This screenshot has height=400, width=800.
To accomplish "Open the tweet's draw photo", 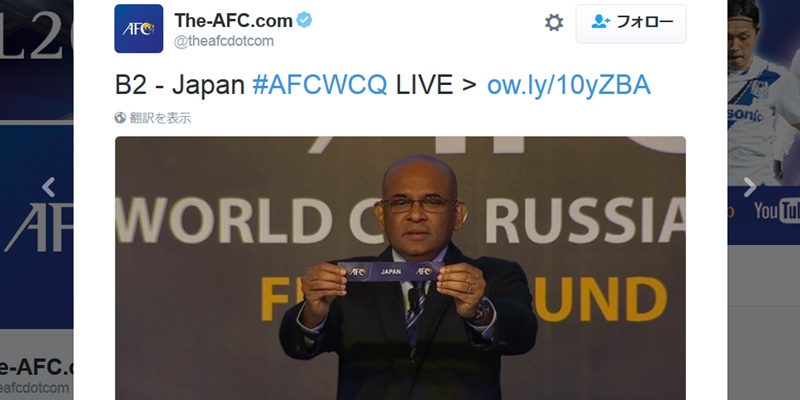I will pos(400,268).
